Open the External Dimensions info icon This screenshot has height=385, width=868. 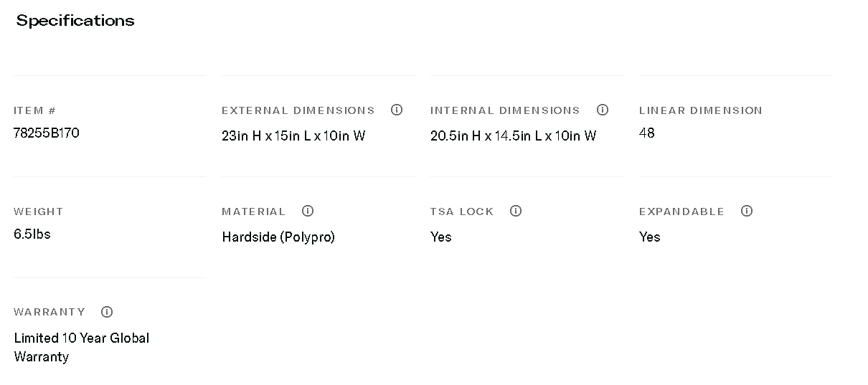pyautogui.click(x=397, y=110)
